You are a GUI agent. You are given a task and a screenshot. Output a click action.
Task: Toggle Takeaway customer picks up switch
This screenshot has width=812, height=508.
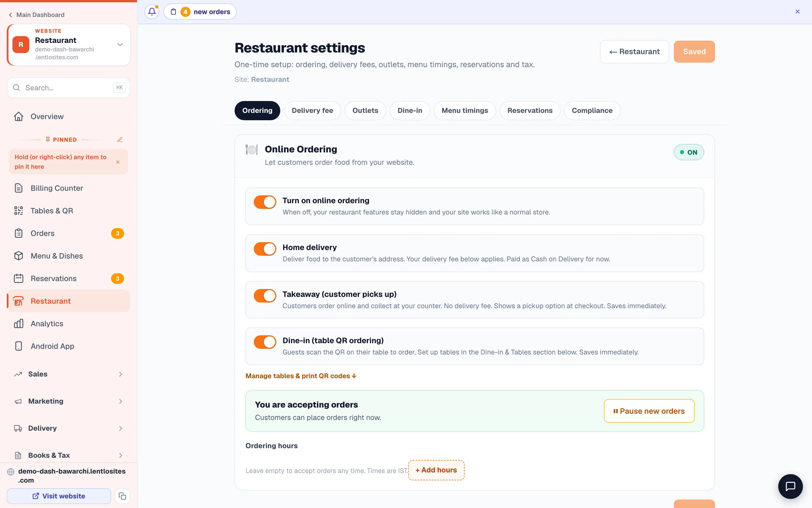click(265, 296)
